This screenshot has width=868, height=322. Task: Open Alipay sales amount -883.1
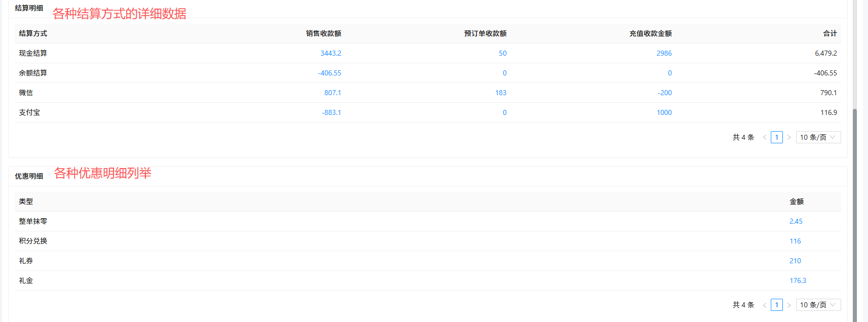tap(331, 112)
